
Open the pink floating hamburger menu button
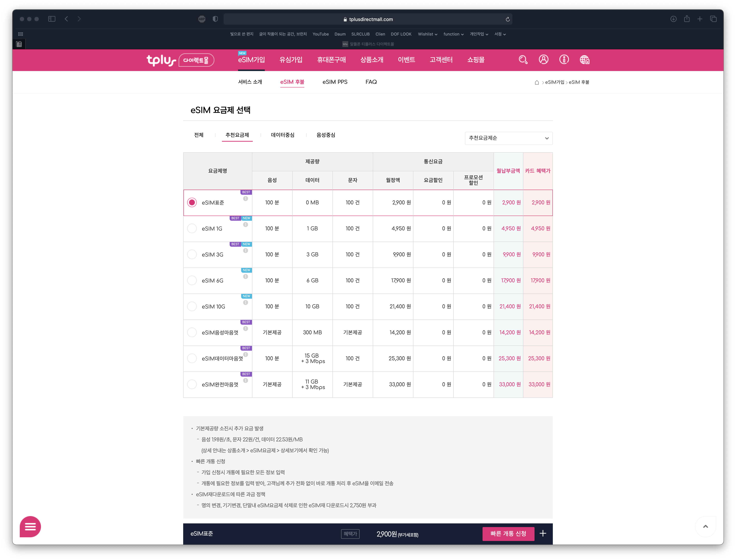pos(30,526)
